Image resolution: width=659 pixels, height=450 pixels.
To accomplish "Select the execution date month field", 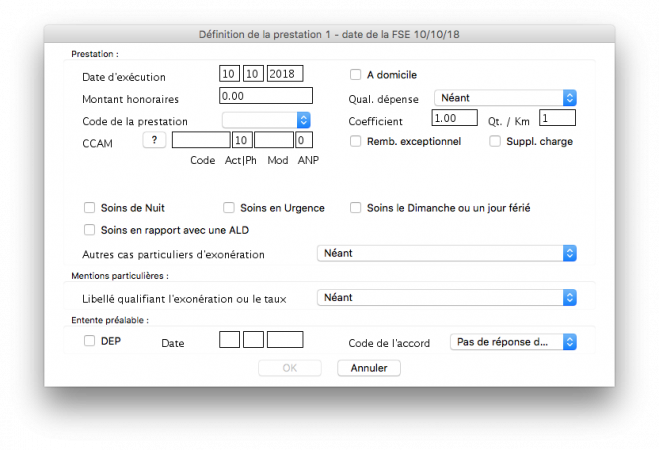I will click(x=253, y=74).
